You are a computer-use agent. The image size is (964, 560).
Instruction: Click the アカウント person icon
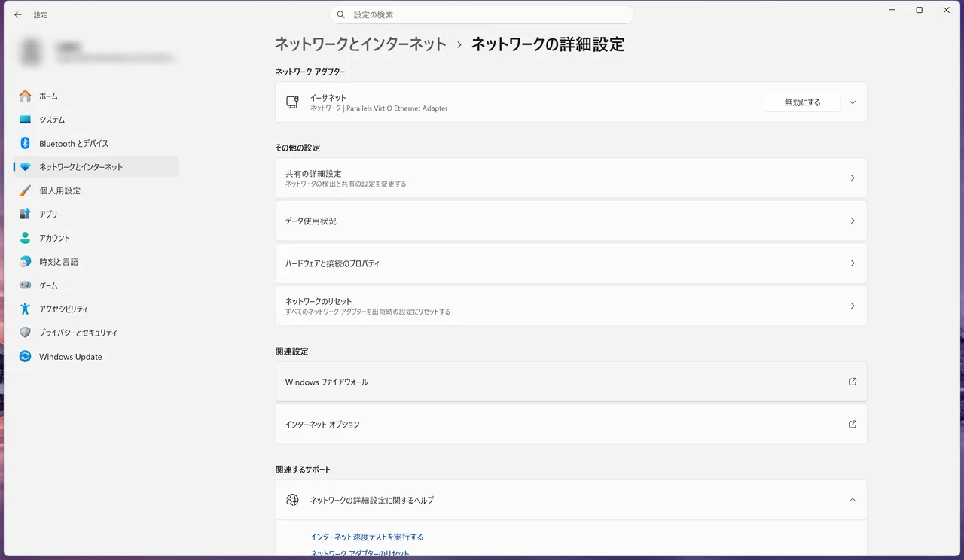[x=26, y=238]
